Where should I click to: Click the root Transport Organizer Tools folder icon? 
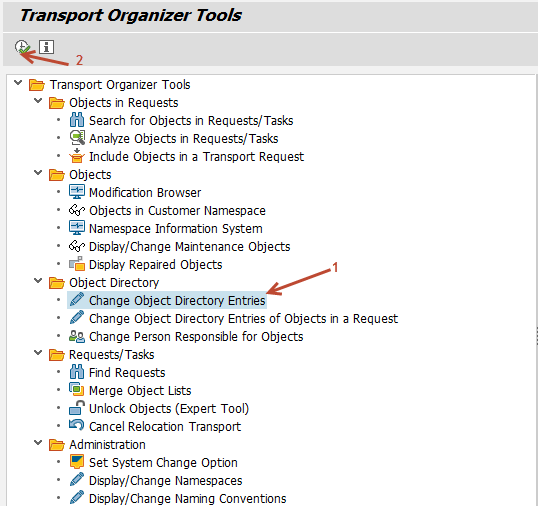(x=37, y=85)
